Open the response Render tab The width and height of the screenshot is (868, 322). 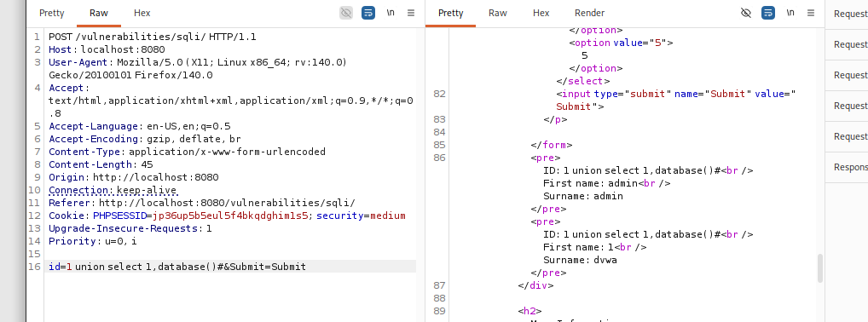tap(589, 13)
